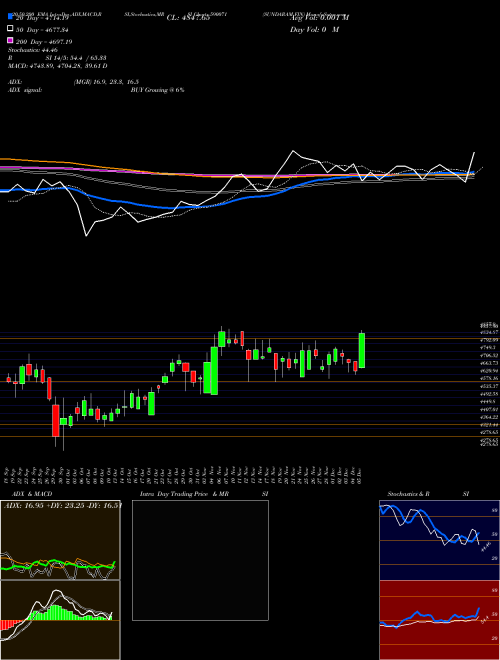
Task: Open the ADX indicator mini chart
Action: [x=60, y=540]
